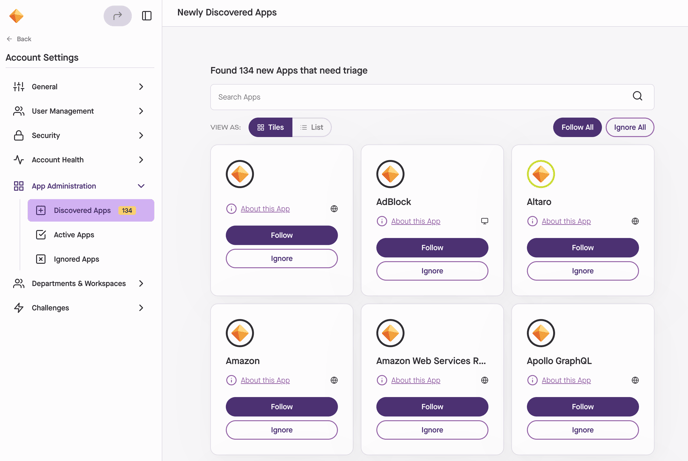
Task: Expand the Challenges chevron
Action: (x=141, y=308)
